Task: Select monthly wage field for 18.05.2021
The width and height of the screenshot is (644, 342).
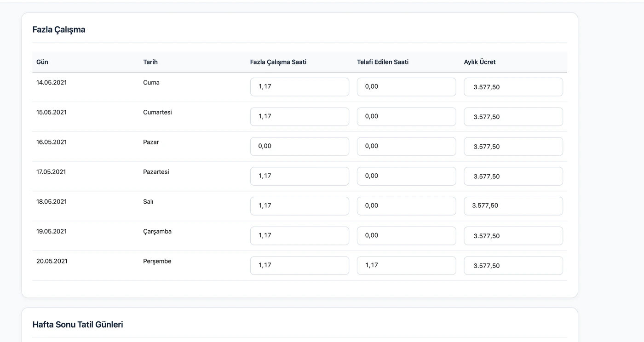Action: click(x=513, y=206)
